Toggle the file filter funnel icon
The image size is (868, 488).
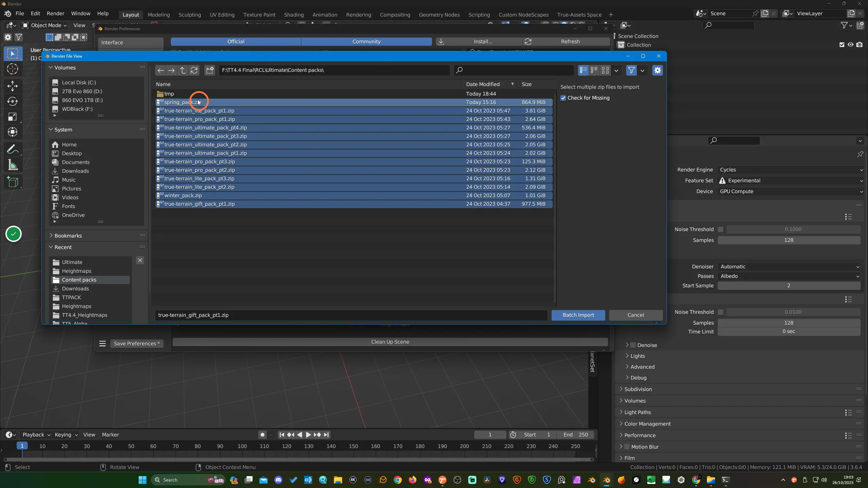tap(631, 70)
